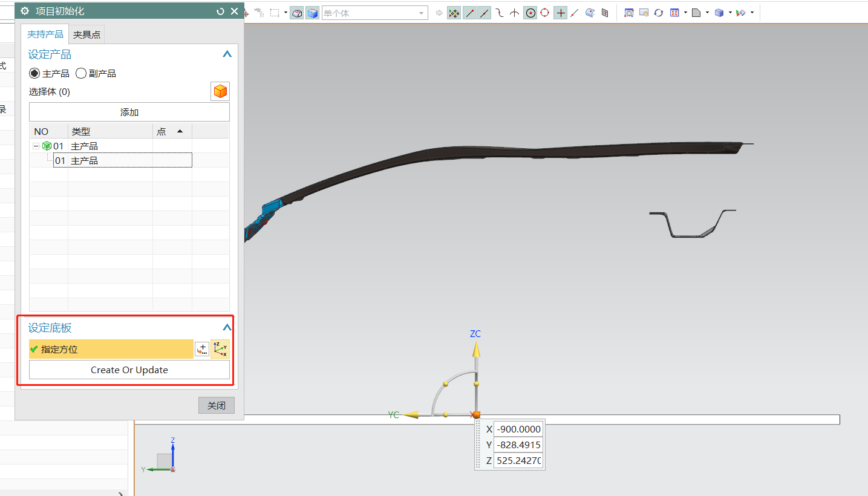Toggle the Control Point snap icon
The width and height of the screenshot is (868, 496).
499,13
